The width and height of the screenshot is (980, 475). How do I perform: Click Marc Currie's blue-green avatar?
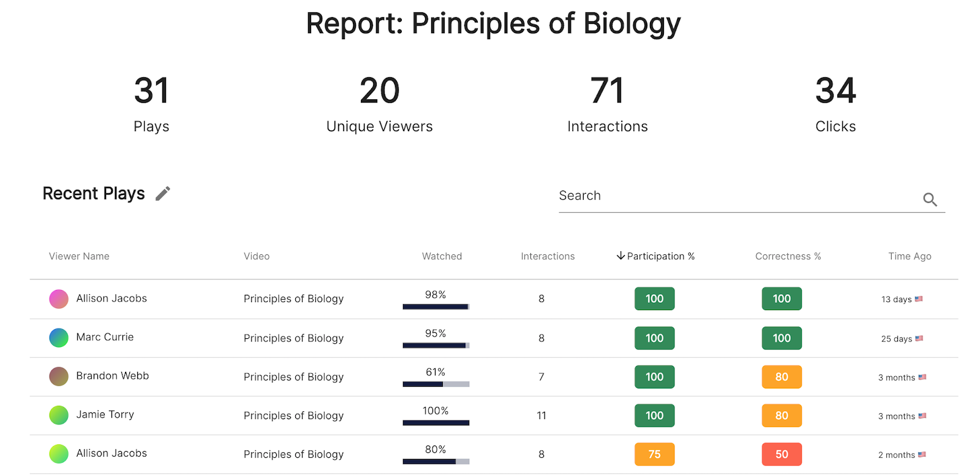(x=59, y=338)
